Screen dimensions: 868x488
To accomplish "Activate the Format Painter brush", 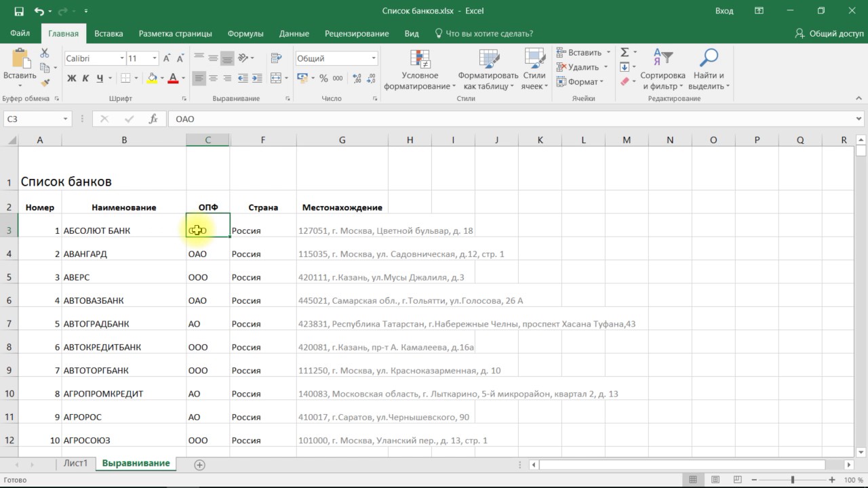I will point(45,82).
